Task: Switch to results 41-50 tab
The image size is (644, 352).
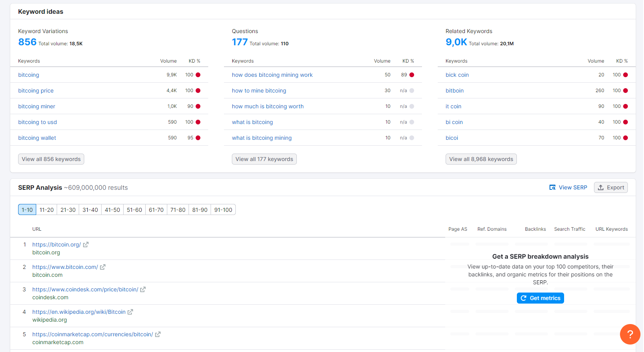Action: (x=112, y=210)
